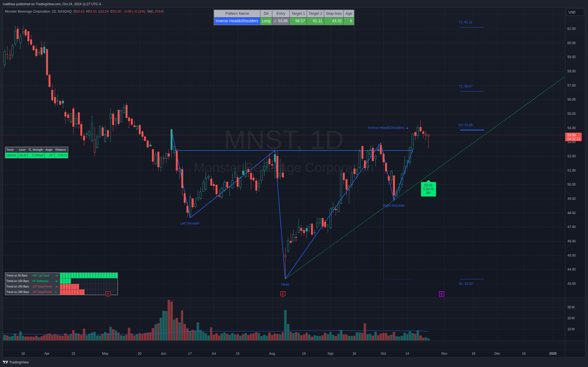This screenshot has height=367, width=588.
Task: Click the Trend on 50 Bars row
Action: click(x=61, y=275)
